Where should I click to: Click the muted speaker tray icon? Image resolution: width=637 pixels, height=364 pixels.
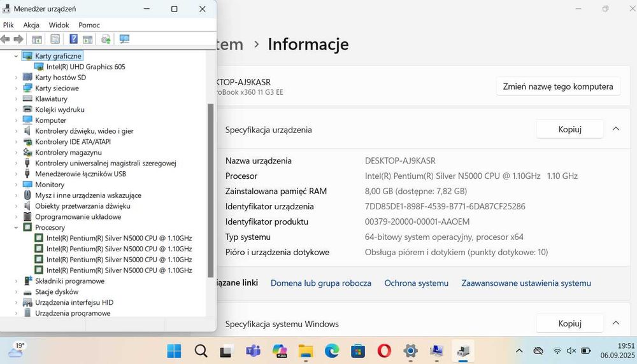point(571,351)
